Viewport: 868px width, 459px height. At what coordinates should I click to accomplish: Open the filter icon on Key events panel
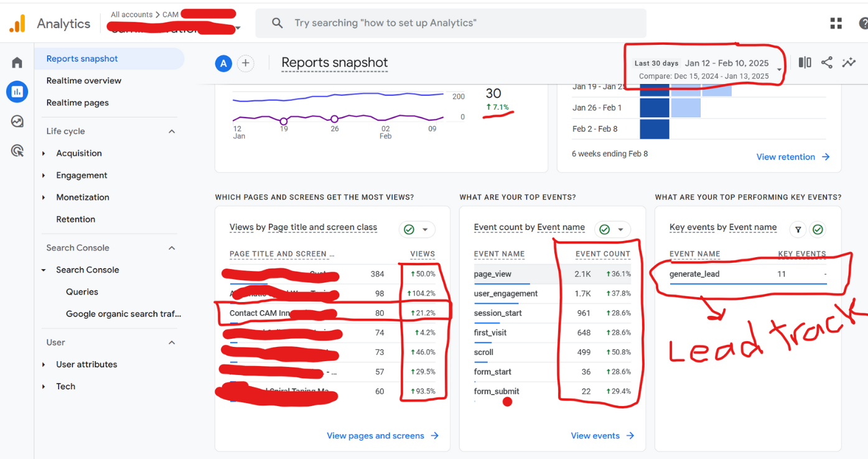(x=798, y=230)
